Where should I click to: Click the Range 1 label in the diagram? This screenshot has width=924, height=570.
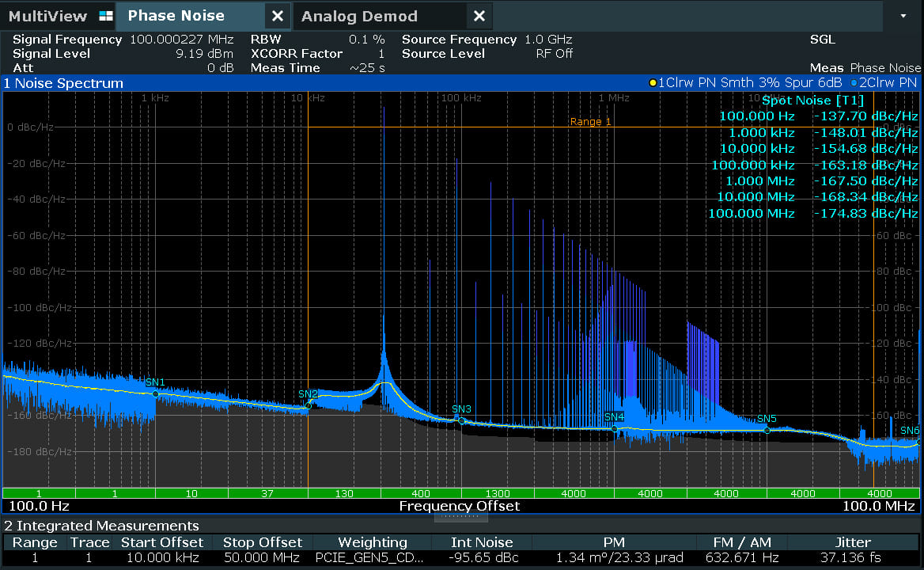590,122
